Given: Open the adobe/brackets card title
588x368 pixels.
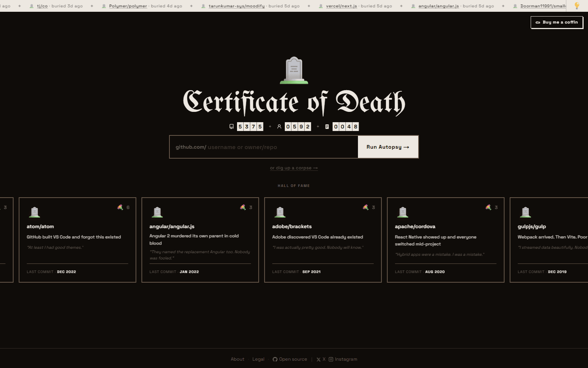Looking at the screenshot, I should coord(292,227).
